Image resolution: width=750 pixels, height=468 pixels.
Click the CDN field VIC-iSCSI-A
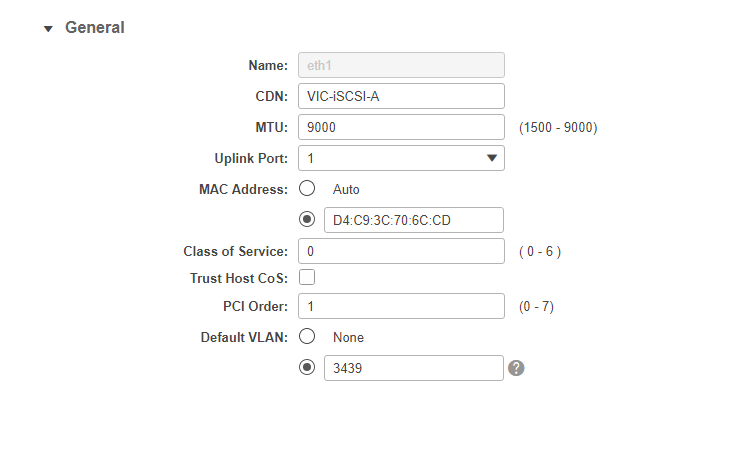[400, 96]
